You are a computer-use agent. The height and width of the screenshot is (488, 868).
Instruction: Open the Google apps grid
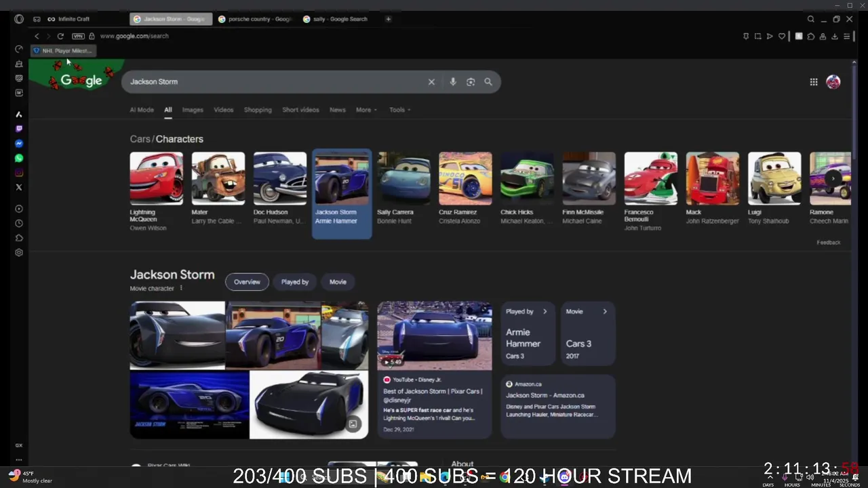pyautogui.click(x=814, y=82)
